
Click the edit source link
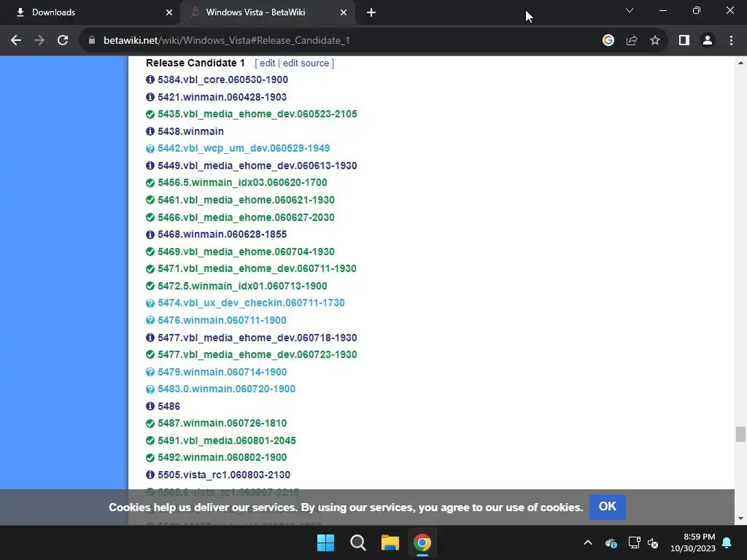click(306, 63)
